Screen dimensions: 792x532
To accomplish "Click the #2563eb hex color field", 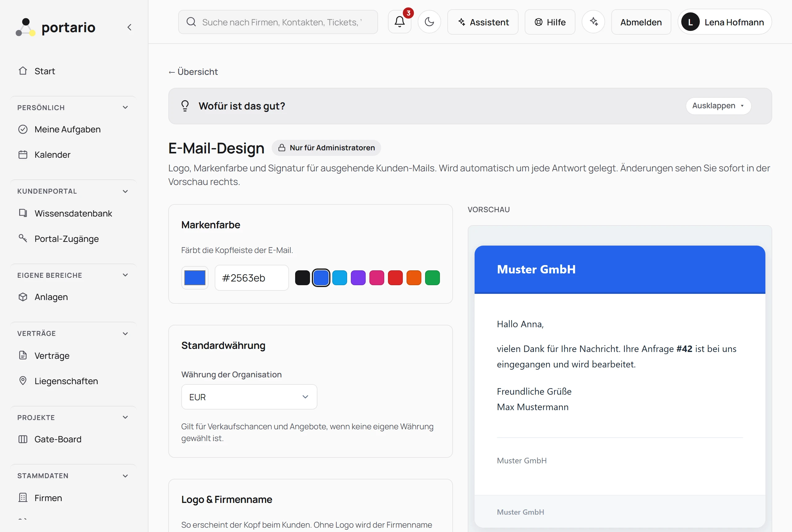I will (252, 278).
